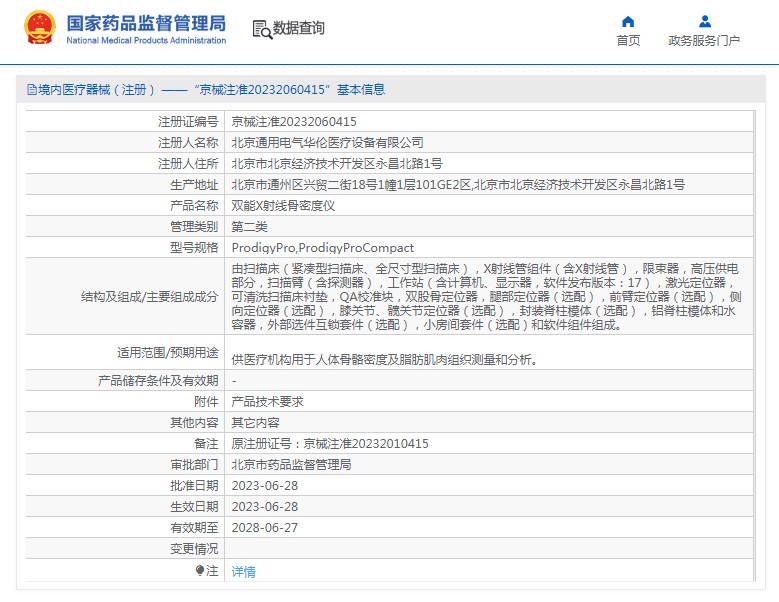Viewport: 779px width, 602px height.
Task: Select 批准日期 value 2023-06-28
Action: click(265, 486)
